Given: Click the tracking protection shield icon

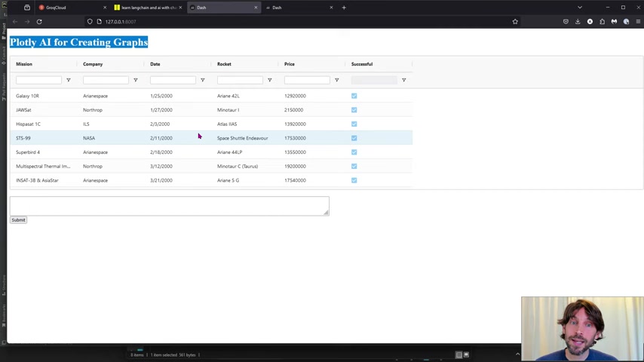Looking at the screenshot, I should (x=90, y=22).
